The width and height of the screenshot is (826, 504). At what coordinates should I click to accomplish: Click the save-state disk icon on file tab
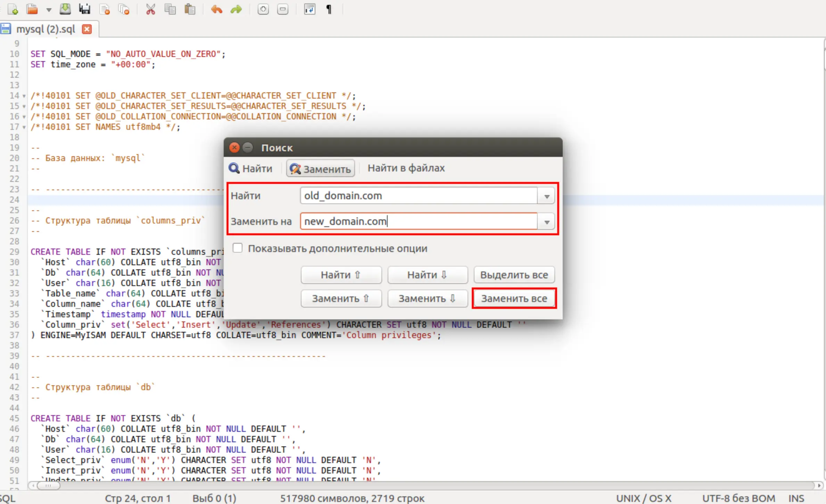point(6,29)
